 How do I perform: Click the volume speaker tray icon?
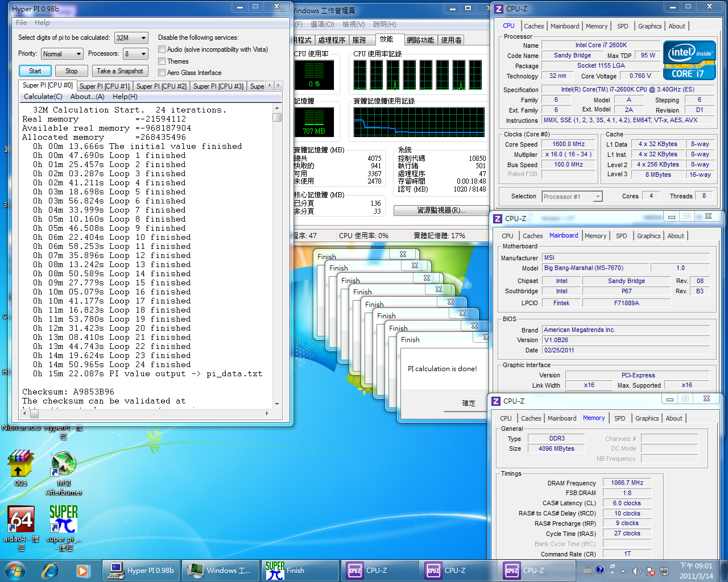(x=636, y=571)
